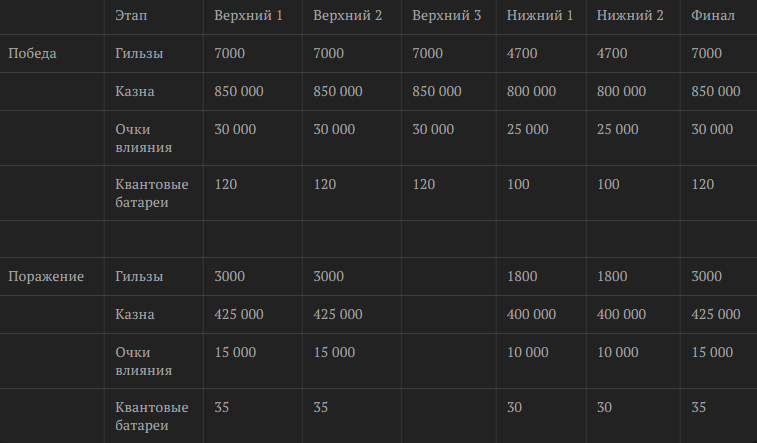
Task: Click the "Победа" row label
Action: pos(32,53)
